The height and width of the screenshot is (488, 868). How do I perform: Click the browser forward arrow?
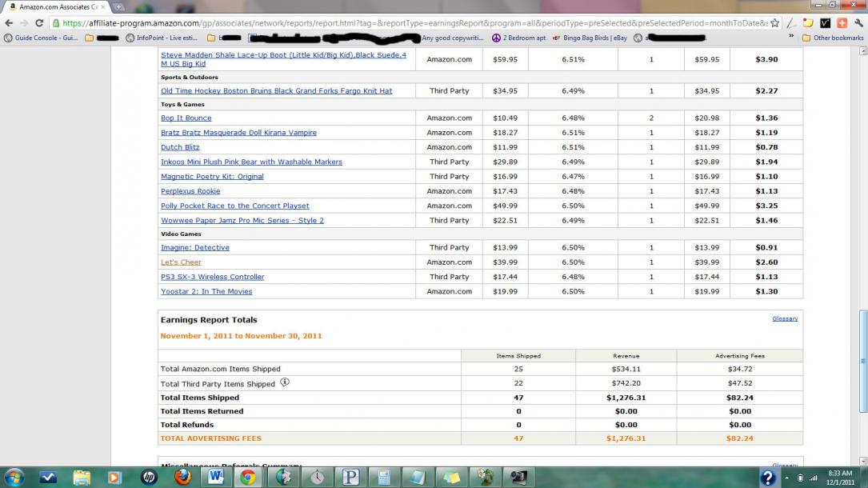coord(24,23)
